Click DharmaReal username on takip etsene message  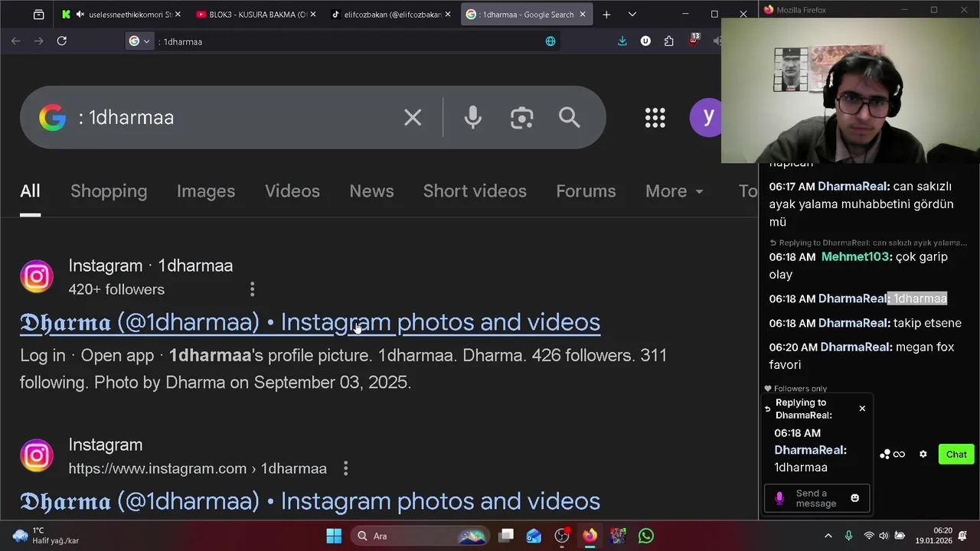[x=853, y=323]
